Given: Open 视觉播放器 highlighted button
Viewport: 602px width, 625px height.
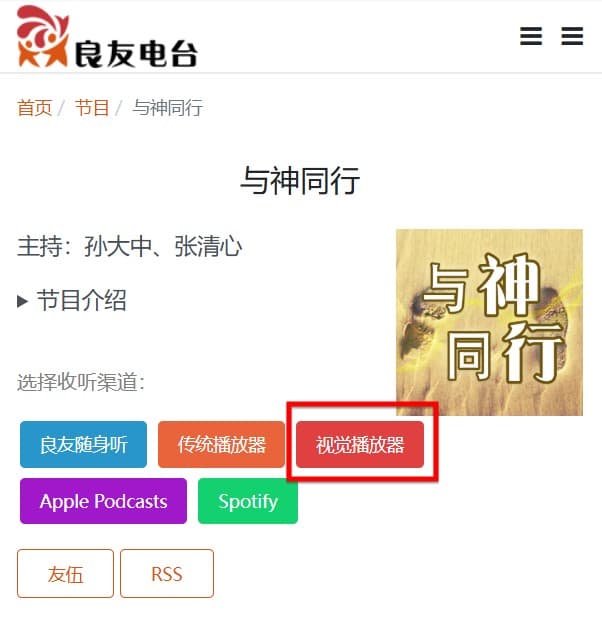Looking at the screenshot, I should click(360, 444).
